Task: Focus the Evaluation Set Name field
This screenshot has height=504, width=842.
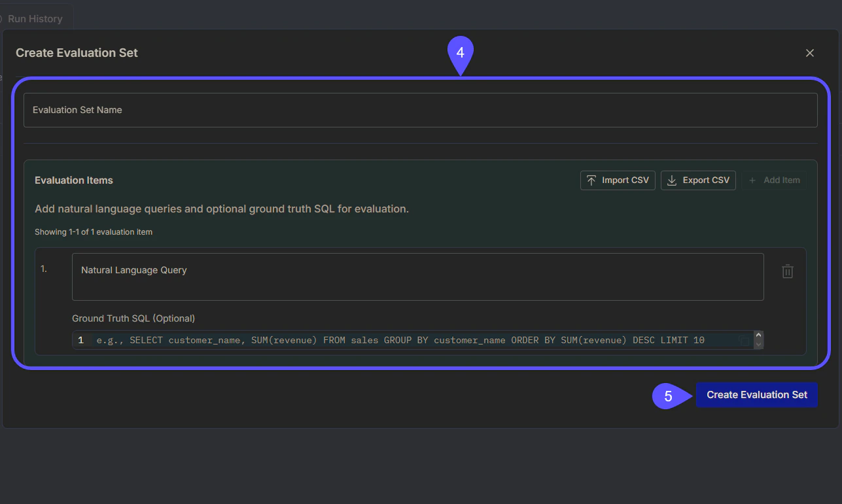Action: tap(421, 110)
